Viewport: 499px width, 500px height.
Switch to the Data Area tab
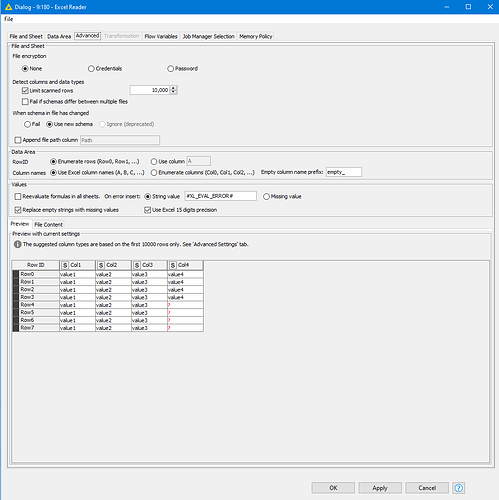pos(59,36)
